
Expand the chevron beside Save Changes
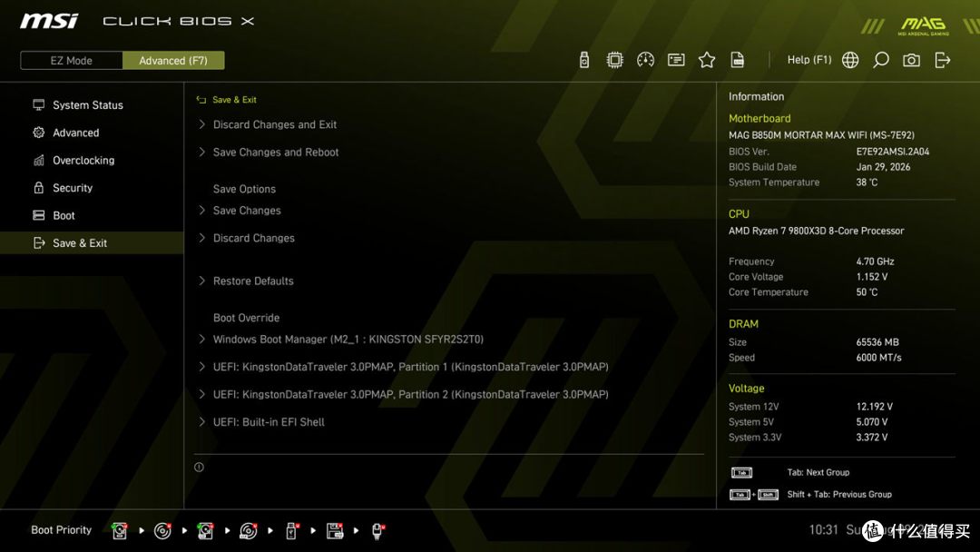[x=201, y=211]
